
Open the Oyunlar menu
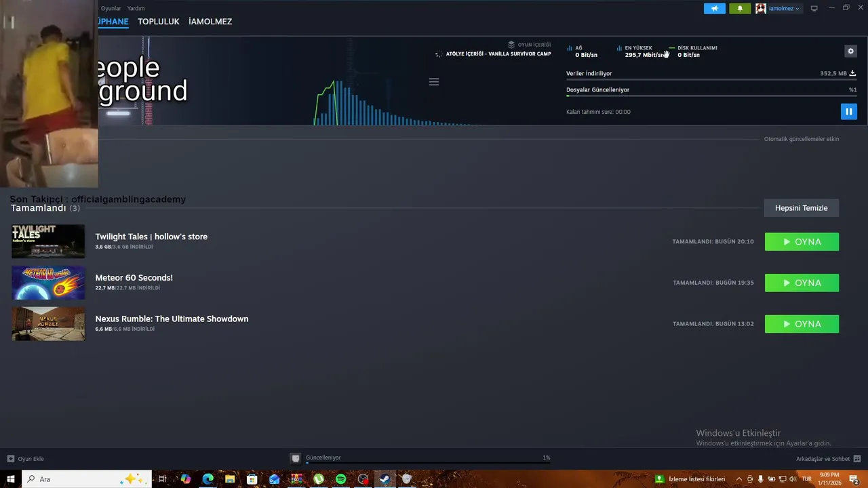pyautogui.click(x=111, y=8)
